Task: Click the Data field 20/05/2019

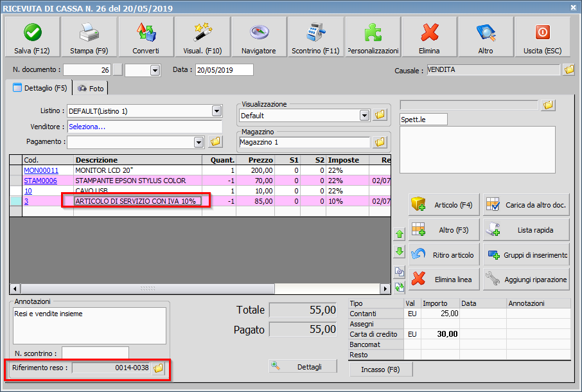Action: (224, 70)
